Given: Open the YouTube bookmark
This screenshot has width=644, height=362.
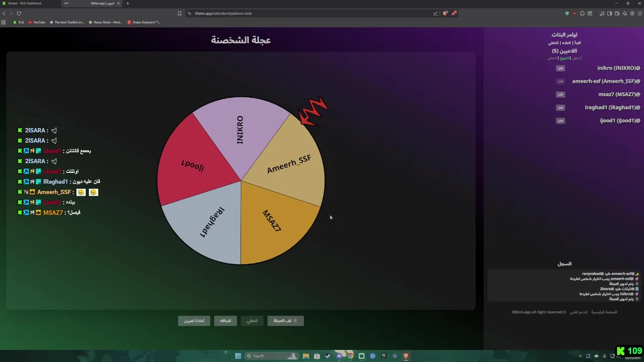Looking at the screenshot, I should click(37, 22).
